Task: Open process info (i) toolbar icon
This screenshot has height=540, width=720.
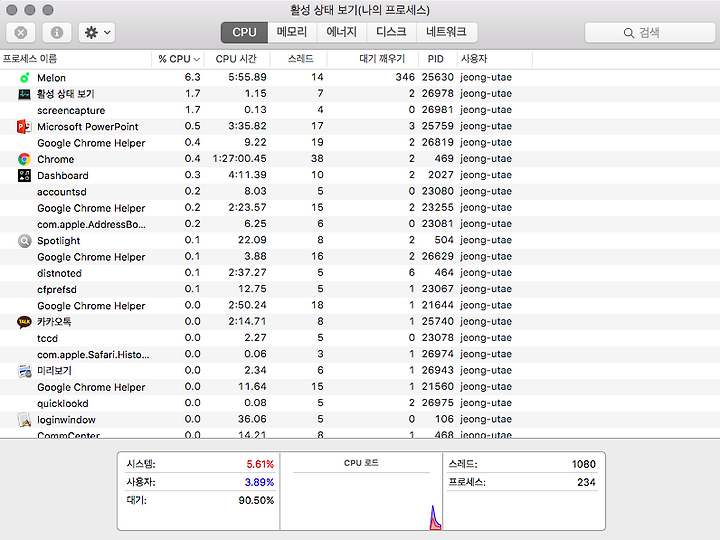Action: [57, 33]
